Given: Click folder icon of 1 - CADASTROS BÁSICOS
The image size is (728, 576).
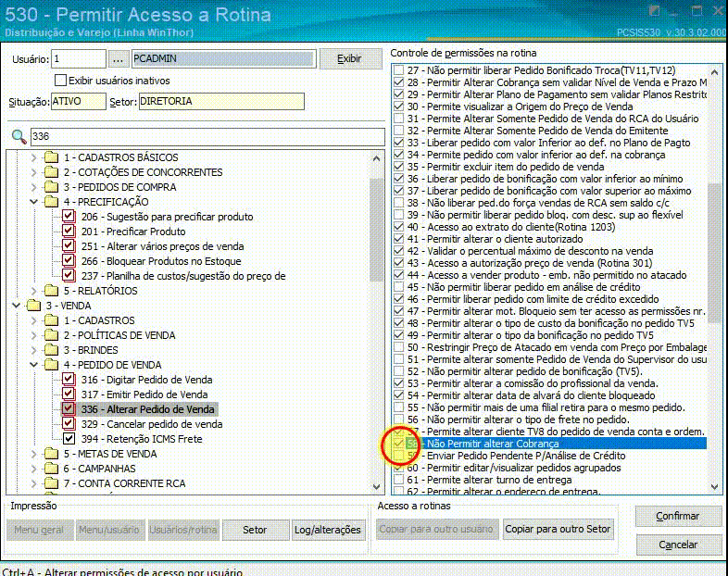Looking at the screenshot, I should point(52,157).
